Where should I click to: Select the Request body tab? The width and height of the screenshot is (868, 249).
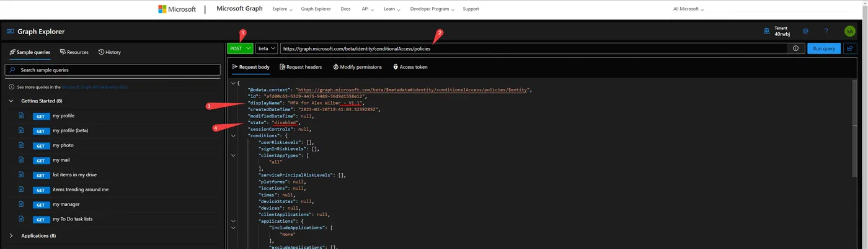tap(250, 67)
